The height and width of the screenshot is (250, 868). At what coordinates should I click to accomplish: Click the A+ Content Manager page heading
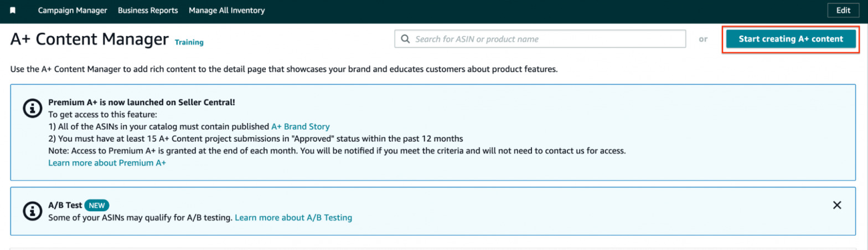tap(90, 39)
